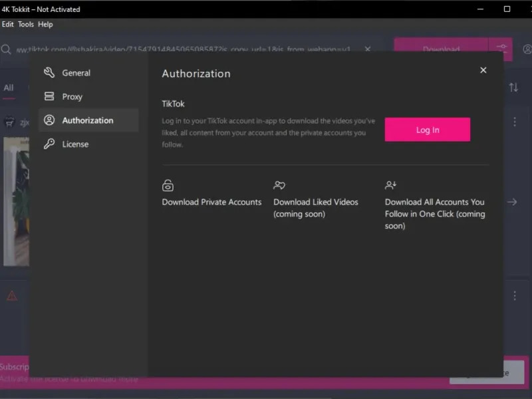
Task: Open the Edit menu
Action: [x=7, y=25]
